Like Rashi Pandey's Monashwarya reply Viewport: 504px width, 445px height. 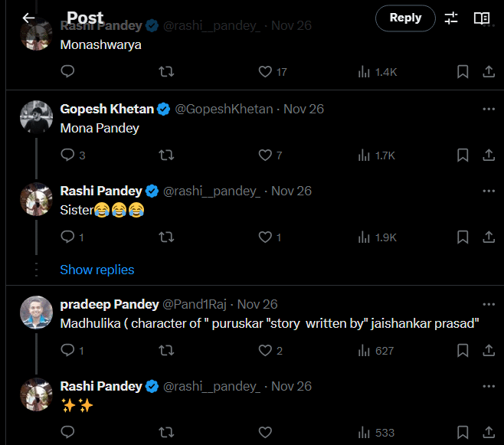click(x=266, y=71)
